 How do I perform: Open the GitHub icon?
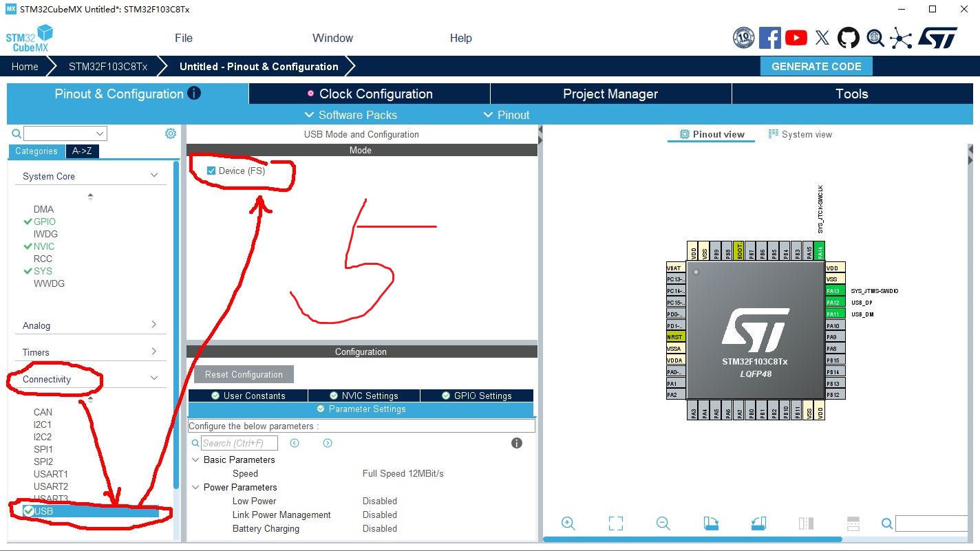(x=849, y=38)
